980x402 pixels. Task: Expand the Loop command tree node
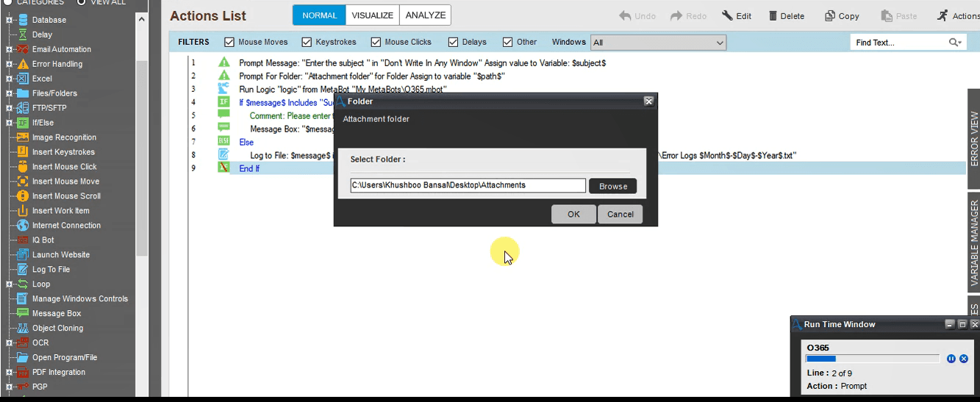tap(9, 284)
